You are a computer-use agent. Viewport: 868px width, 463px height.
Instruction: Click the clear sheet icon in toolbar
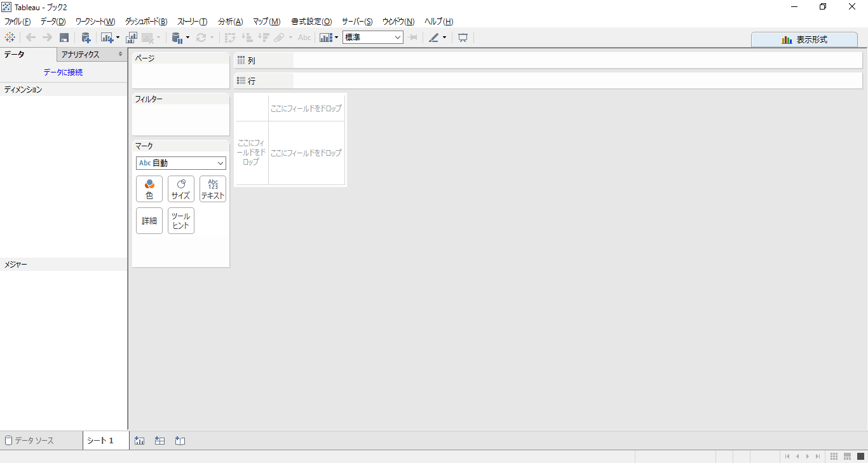(x=148, y=38)
